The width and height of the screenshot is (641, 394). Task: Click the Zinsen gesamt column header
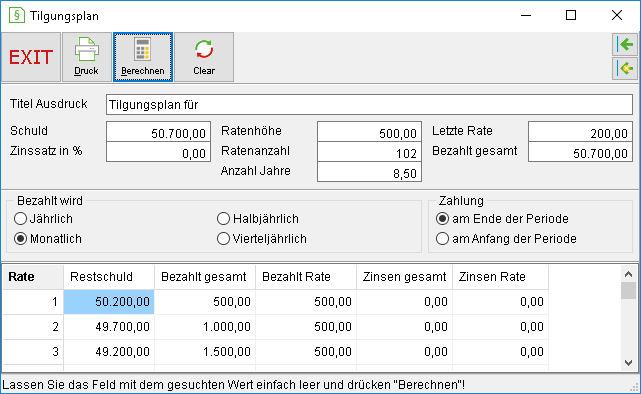click(x=404, y=277)
